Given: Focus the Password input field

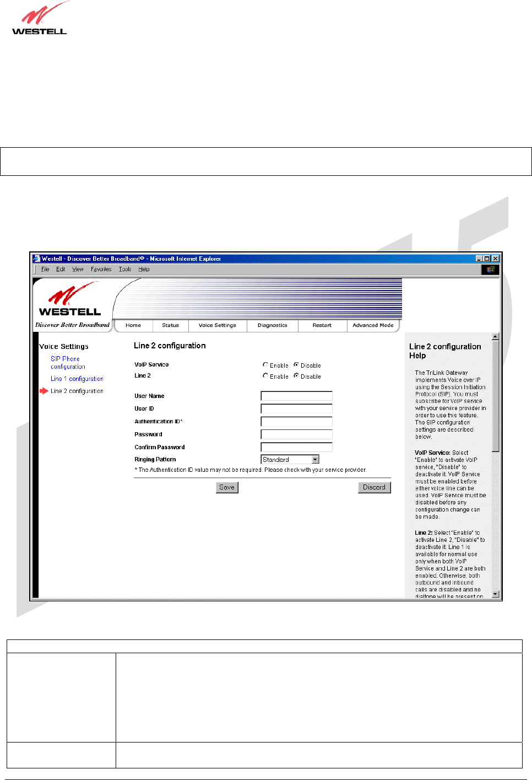Looking at the screenshot, I should (x=297, y=434).
